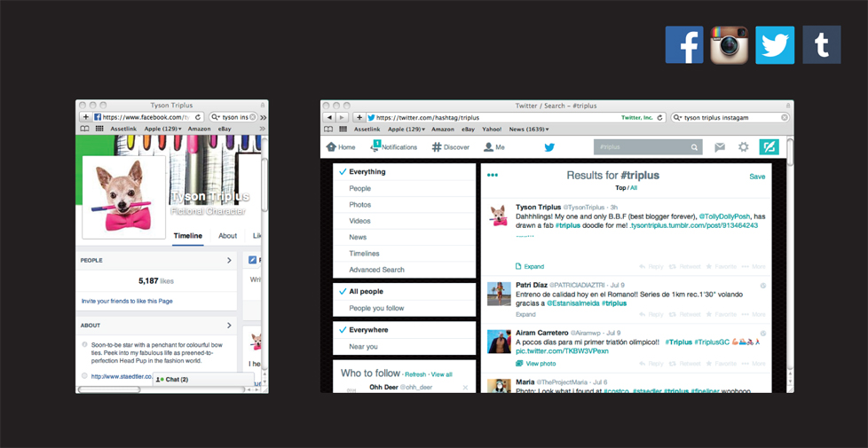
Task: Go to Twitter Home
Action: pos(341,147)
